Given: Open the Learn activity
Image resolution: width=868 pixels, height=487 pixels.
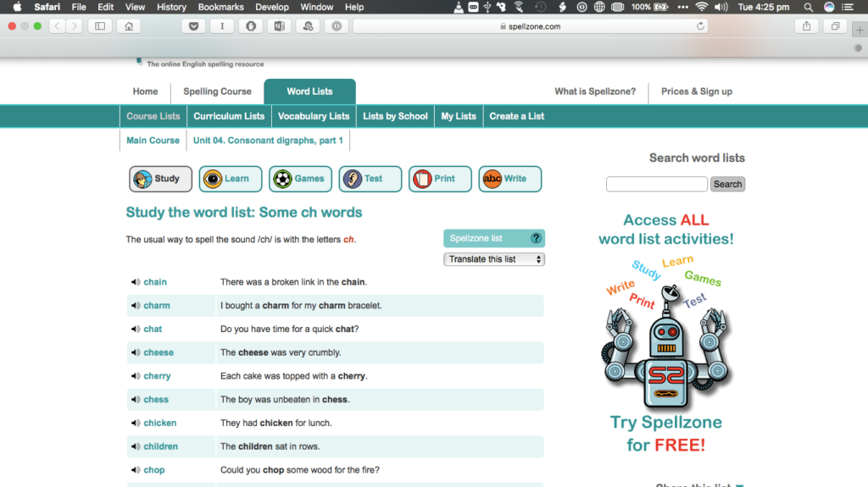Looking at the screenshot, I should 231,179.
